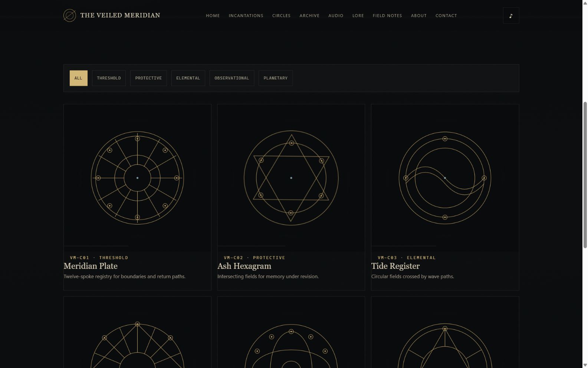
Task: Open the orbital ellipse diagram card below Ash Hexagram
Action: pos(291,332)
